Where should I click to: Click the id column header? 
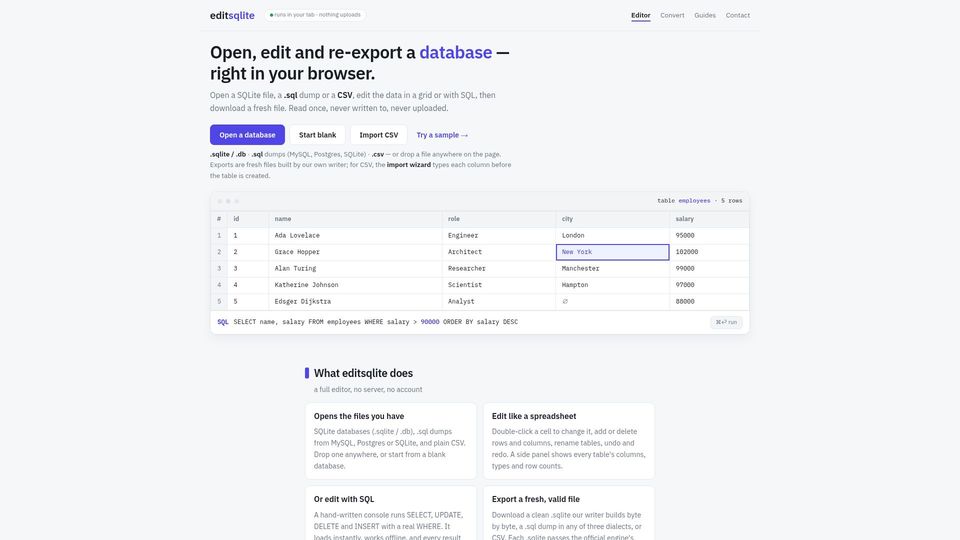pos(248,219)
